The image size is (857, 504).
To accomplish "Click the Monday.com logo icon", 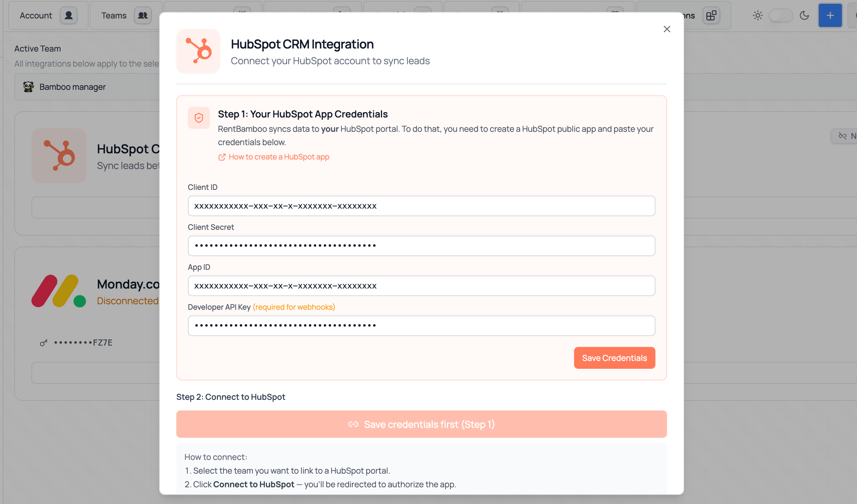I will (x=59, y=291).
